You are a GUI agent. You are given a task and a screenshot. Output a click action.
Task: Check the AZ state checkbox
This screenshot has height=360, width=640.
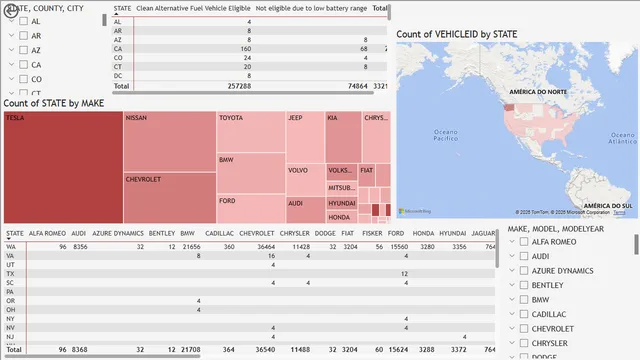click(x=24, y=50)
